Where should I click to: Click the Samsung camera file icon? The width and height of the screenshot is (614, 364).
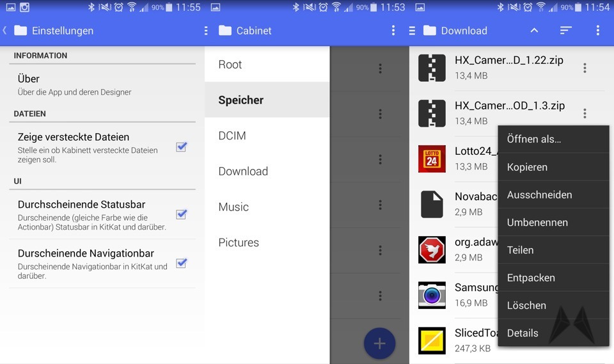(432, 295)
